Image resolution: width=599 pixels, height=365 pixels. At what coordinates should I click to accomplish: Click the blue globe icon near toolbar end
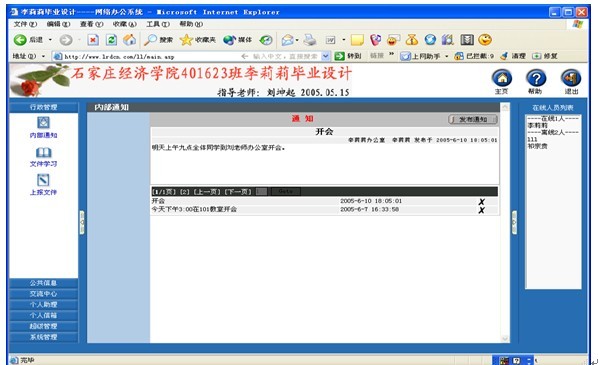click(x=430, y=39)
